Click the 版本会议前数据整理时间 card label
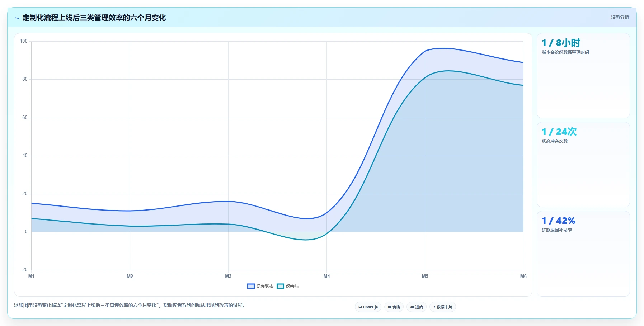644x326 pixels. (565, 52)
